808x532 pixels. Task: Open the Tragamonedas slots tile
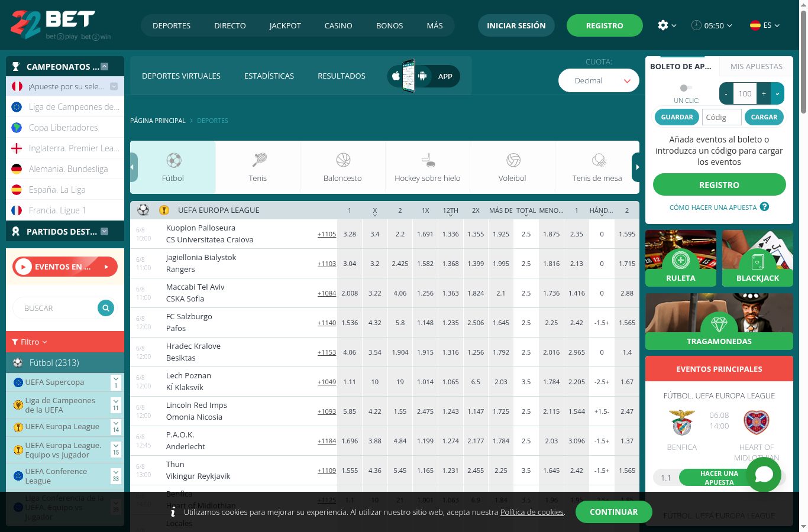coord(719,322)
